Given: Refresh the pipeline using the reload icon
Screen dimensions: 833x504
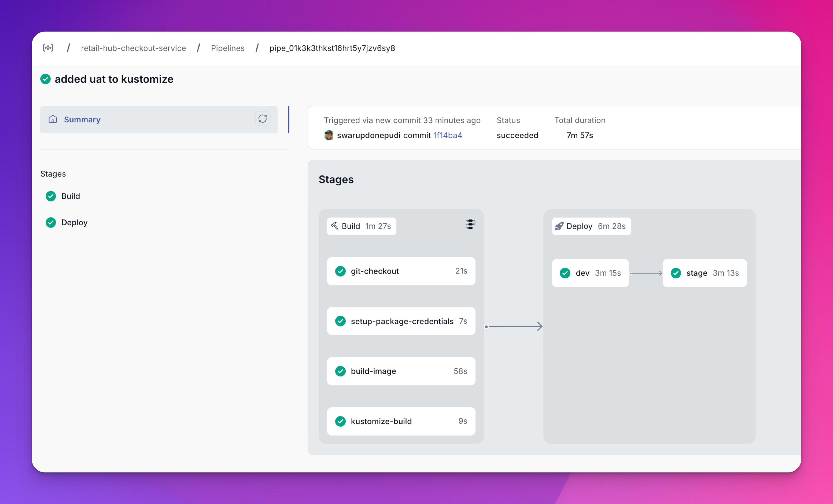Looking at the screenshot, I should pos(262,119).
